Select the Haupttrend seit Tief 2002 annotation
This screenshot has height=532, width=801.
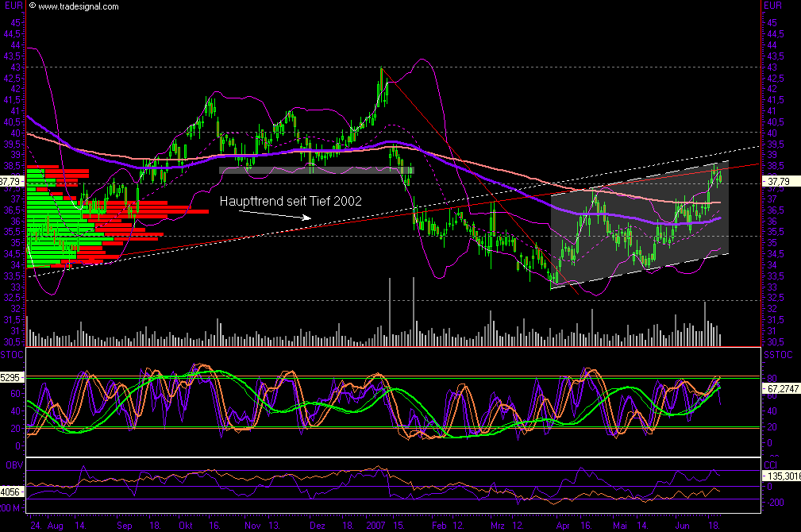(291, 202)
